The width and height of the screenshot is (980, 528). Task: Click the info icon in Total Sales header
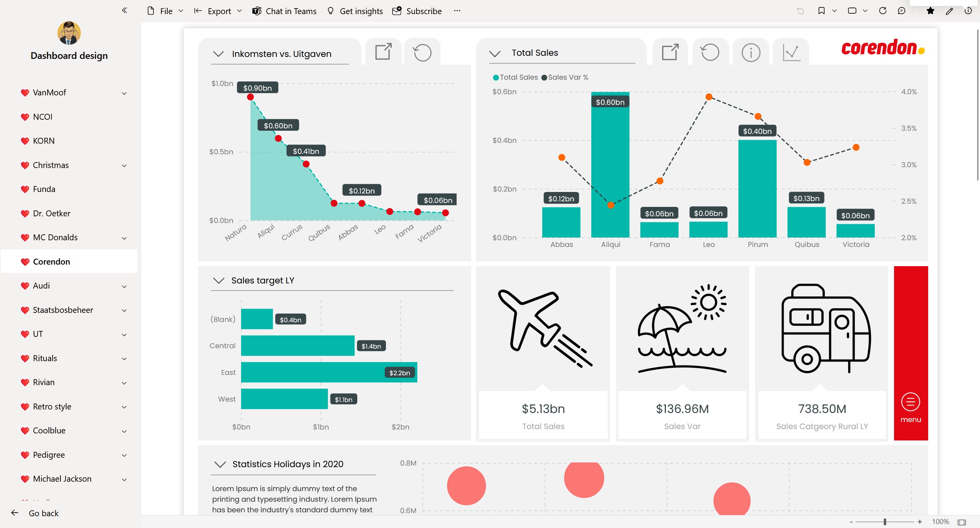click(751, 52)
